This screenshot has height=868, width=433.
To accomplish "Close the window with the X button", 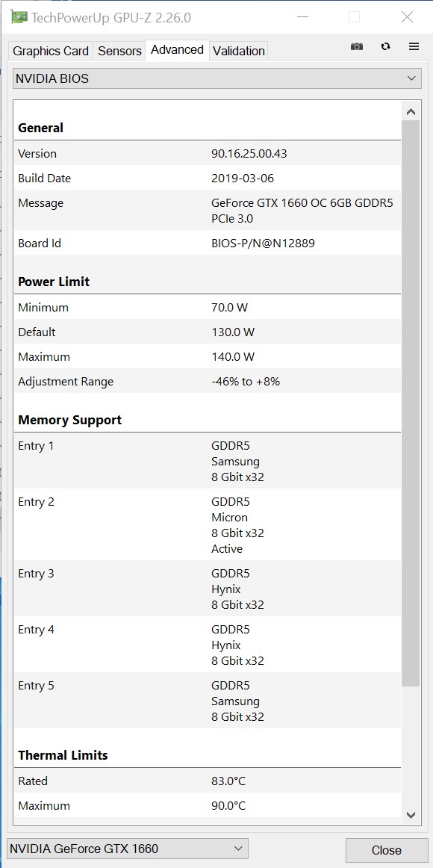I will (407, 17).
